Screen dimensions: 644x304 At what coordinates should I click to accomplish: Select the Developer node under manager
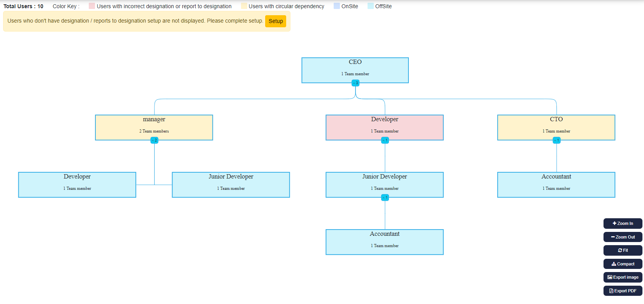click(x=77, y=184)
